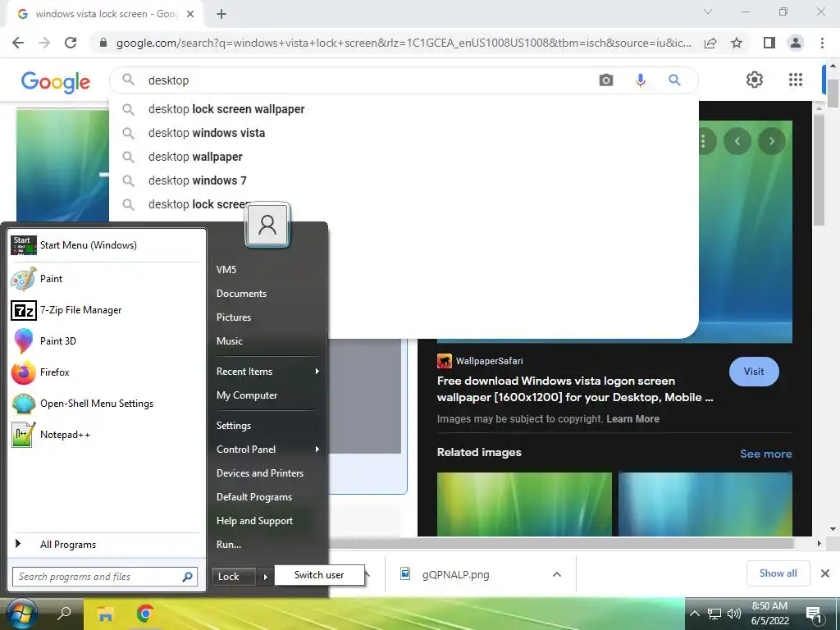Screen dimensions: 840x630
Task: Open Chrome profile avatar
Action: click(x=796, y=43)
